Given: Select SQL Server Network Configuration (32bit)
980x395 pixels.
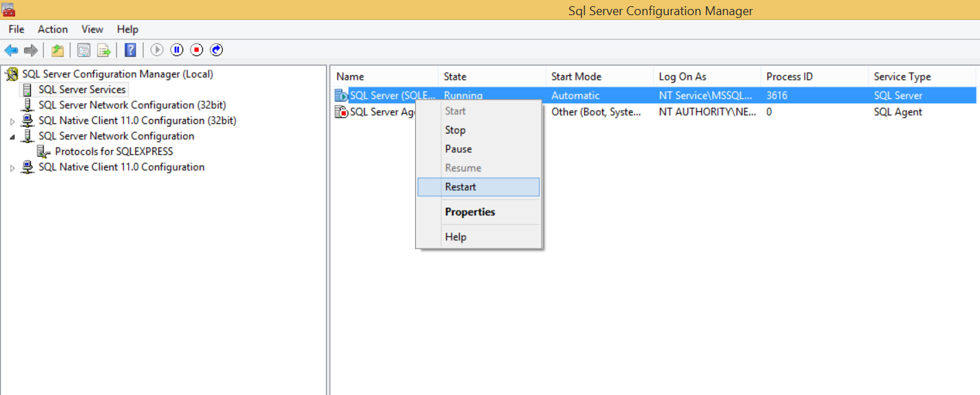Looking at the screenshot, I should (x=132, y=105).
